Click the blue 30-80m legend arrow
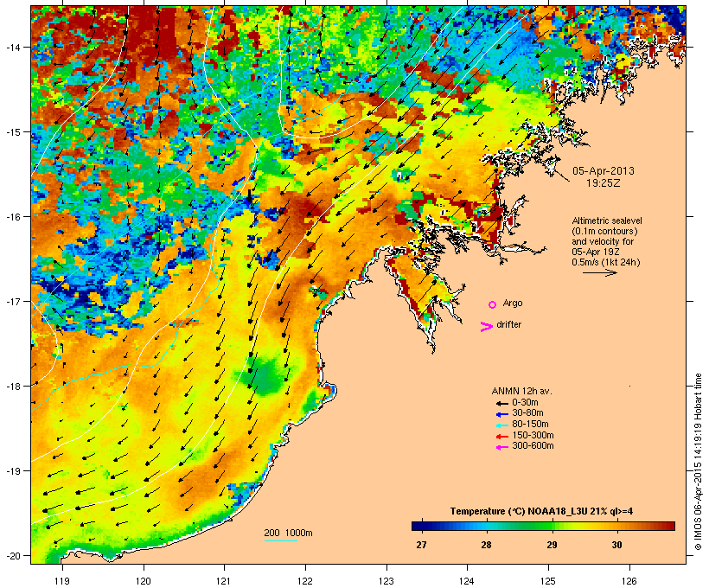This screenshot has width=709, height=588. pos(502,414)
